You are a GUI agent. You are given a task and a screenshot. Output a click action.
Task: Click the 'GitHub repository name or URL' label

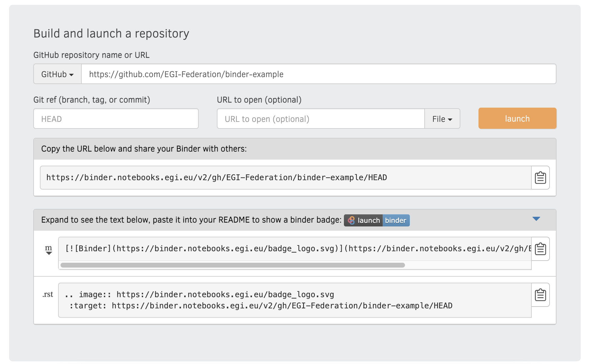[91, 55]
